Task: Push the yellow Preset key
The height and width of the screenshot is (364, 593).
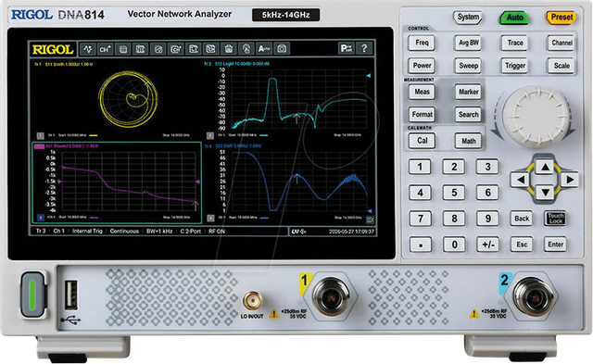Action: [561, 18]
